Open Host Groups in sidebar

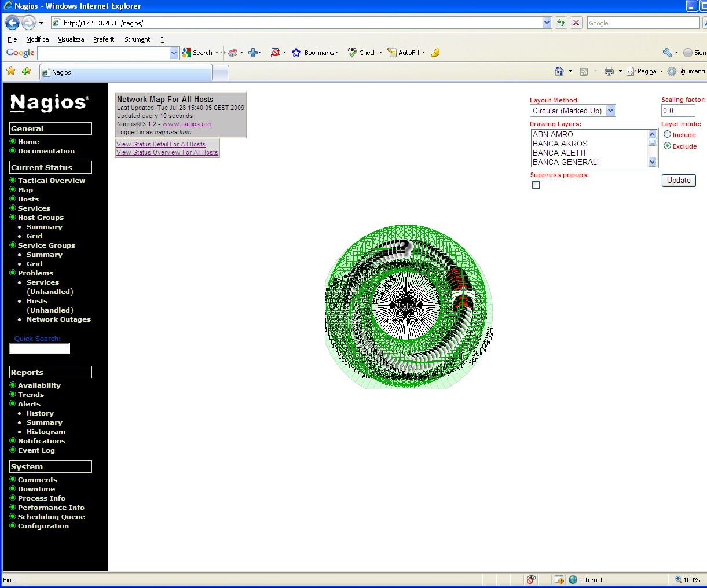click(x=41, y=218)
